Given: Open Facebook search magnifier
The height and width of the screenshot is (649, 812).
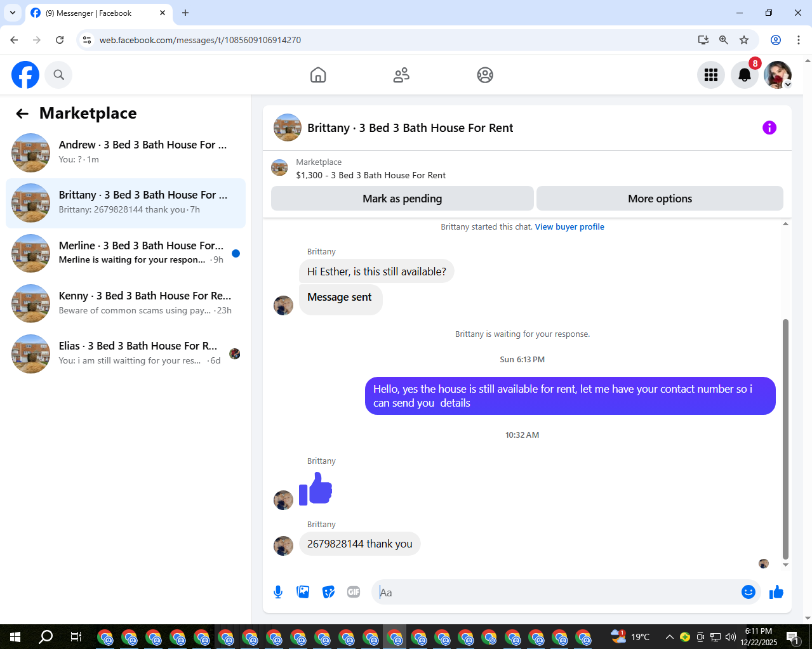Looking at the screenshot, I should pyautogui.click(x=58, y=75).
